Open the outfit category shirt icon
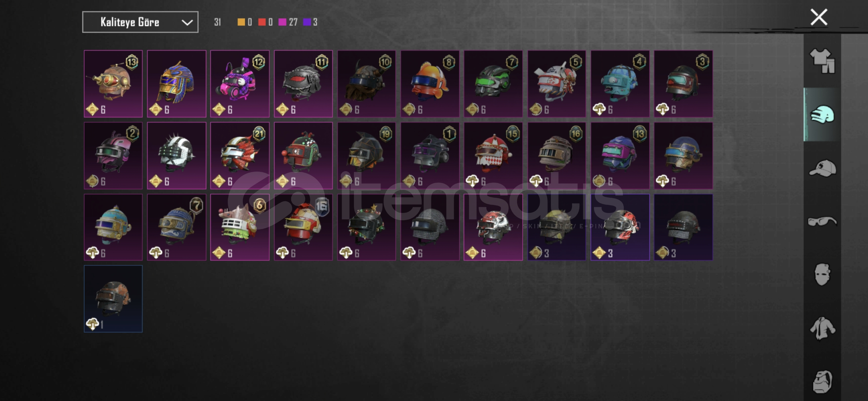 [x=822, y=61]
